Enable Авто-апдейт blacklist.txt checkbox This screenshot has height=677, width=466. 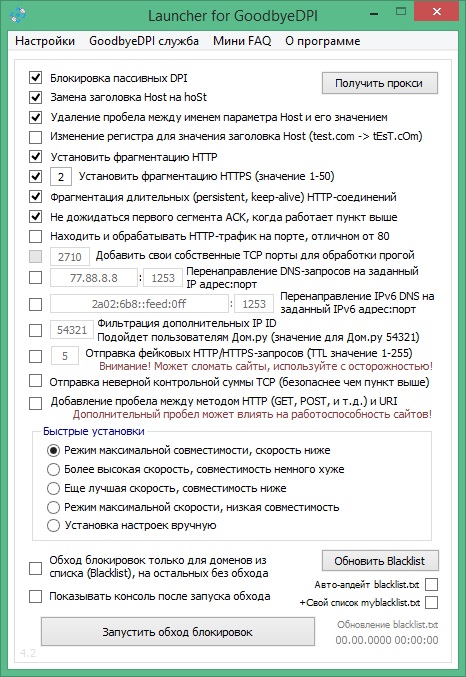tap(431, 585)
